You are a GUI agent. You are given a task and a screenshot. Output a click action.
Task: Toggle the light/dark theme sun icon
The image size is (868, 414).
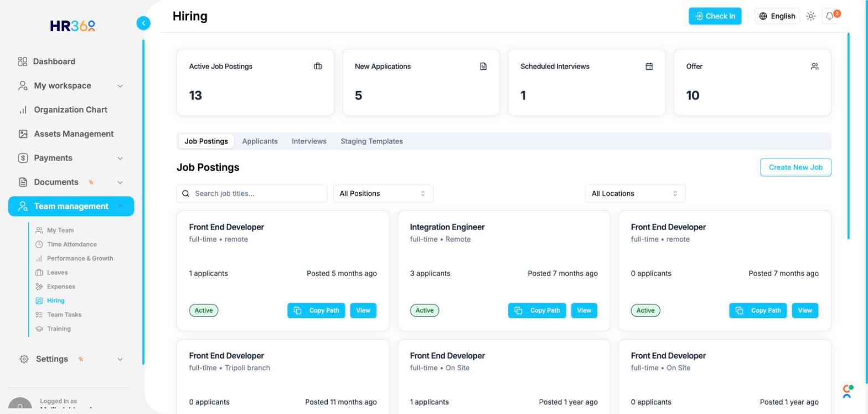[x=811, y=16]
